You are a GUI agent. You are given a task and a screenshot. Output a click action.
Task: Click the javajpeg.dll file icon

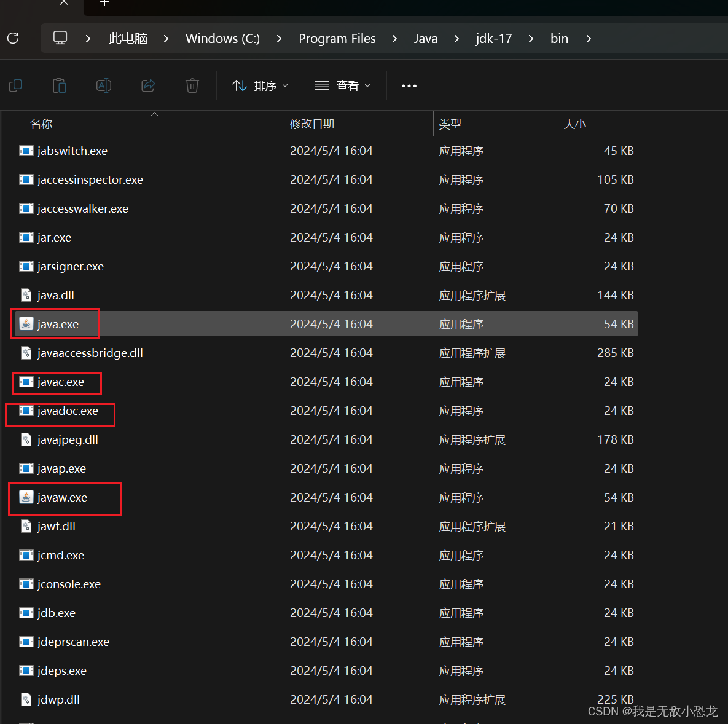[x=26, y=439]
